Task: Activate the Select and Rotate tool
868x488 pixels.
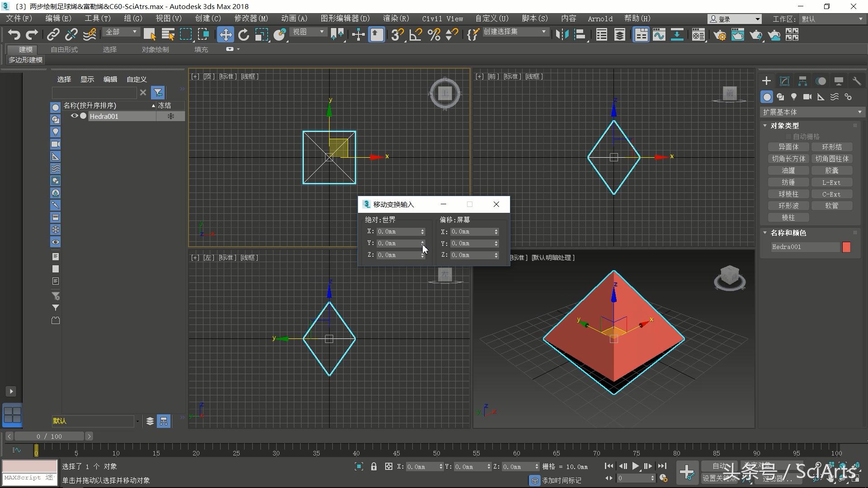Action: (x=244, y=34)
